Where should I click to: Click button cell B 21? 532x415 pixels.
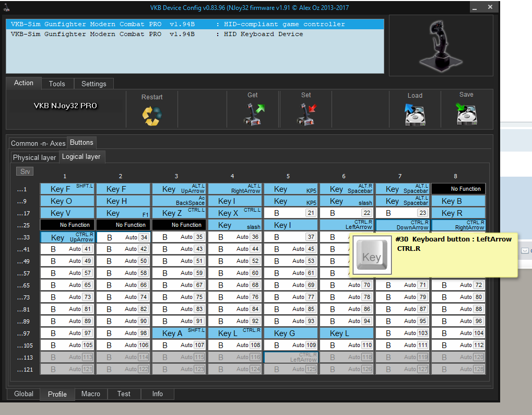(291, 213)
